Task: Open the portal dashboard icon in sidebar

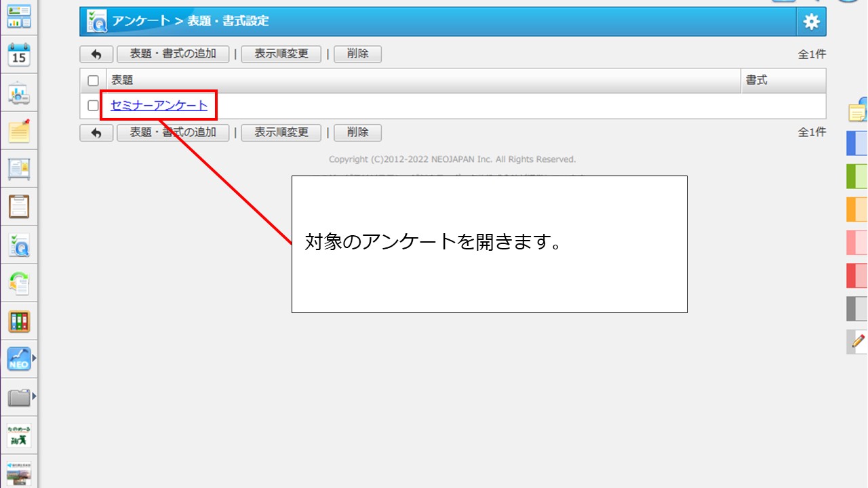Action: [x=19, y=16]
